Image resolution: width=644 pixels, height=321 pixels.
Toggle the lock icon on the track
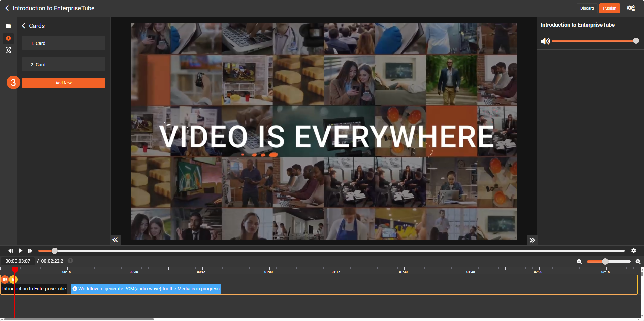tap(13, 279)
